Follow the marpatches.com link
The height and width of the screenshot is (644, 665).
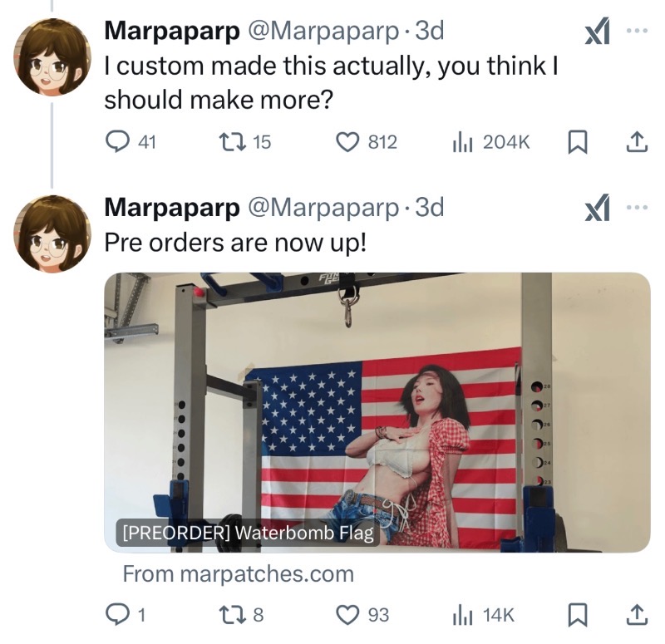pos(239,574)
